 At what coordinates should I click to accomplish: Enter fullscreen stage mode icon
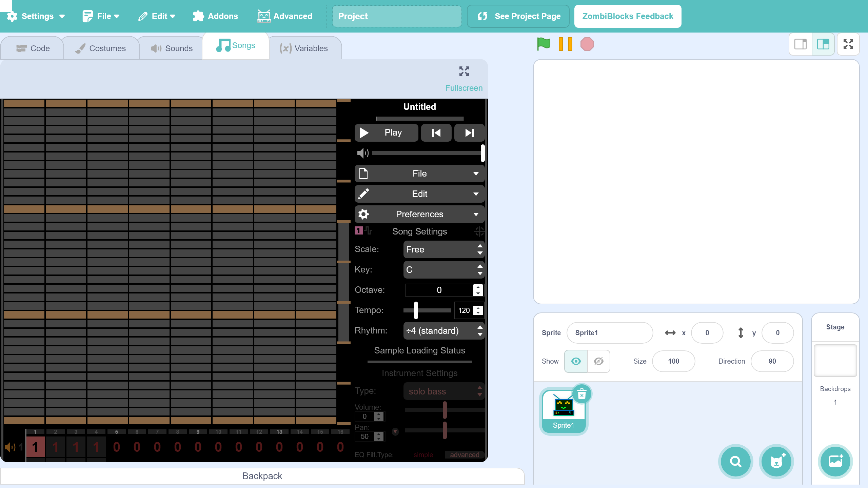(848, 44)
